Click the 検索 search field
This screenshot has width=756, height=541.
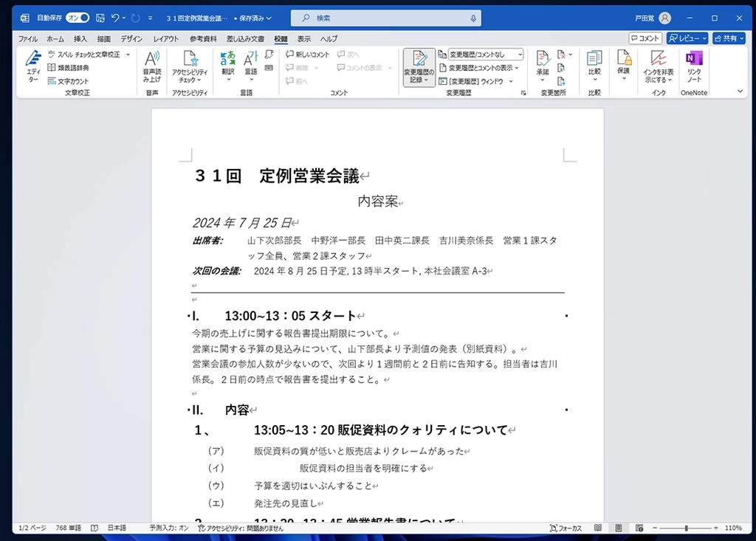pyautogui.click(x=385, y=18)
